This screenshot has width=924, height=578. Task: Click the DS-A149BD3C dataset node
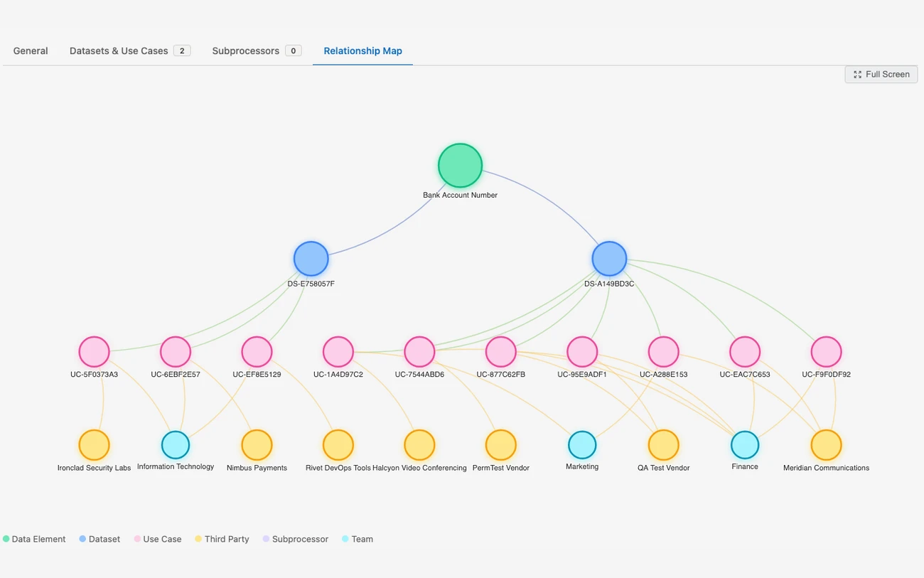click(609, 259)
